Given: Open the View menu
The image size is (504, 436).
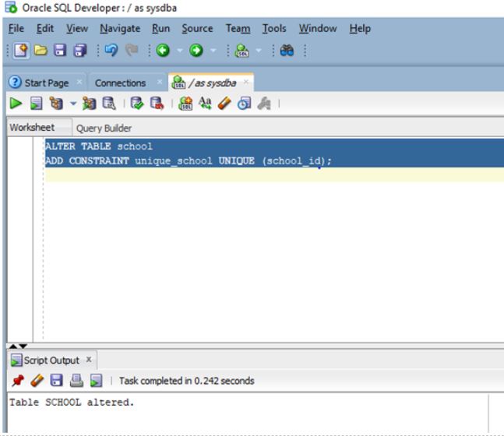Looking at the screenshot, I should point(77,29).
